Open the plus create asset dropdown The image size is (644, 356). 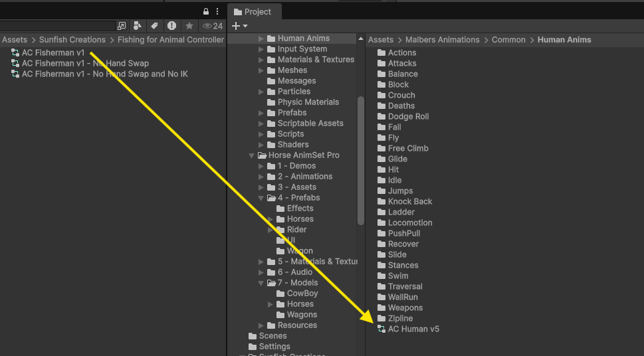(x=239, y=26)
